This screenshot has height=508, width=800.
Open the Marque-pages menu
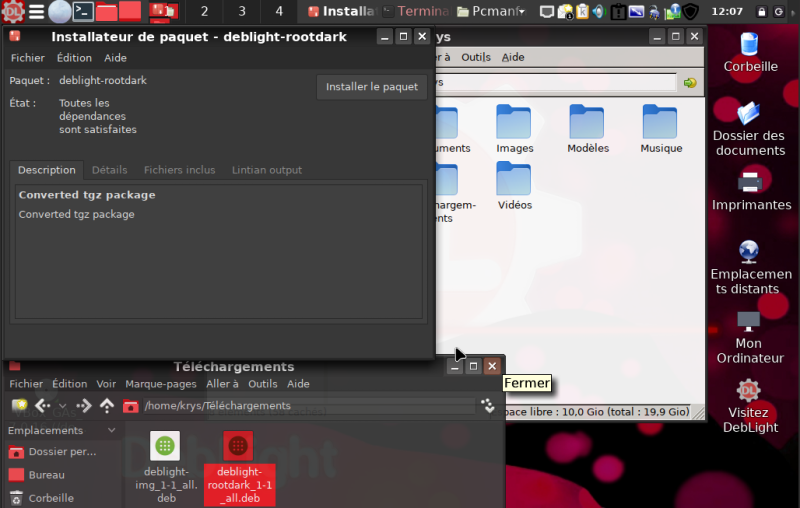pyautogui.click(x=160, y=384)
